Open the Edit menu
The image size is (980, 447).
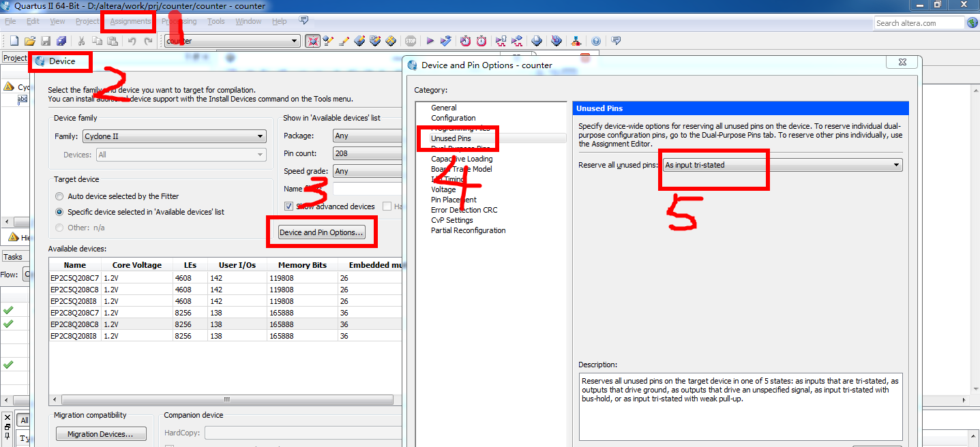[x=33, y=21]
